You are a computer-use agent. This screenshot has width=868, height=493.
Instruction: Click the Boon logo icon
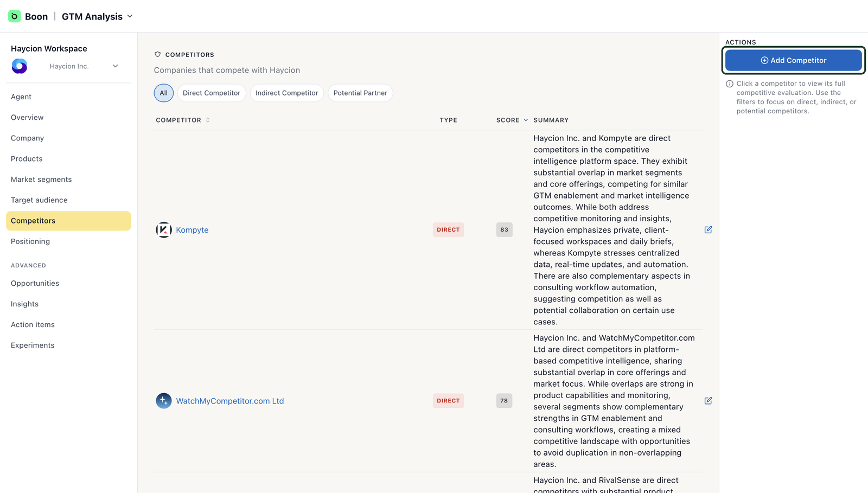(15, 16)
